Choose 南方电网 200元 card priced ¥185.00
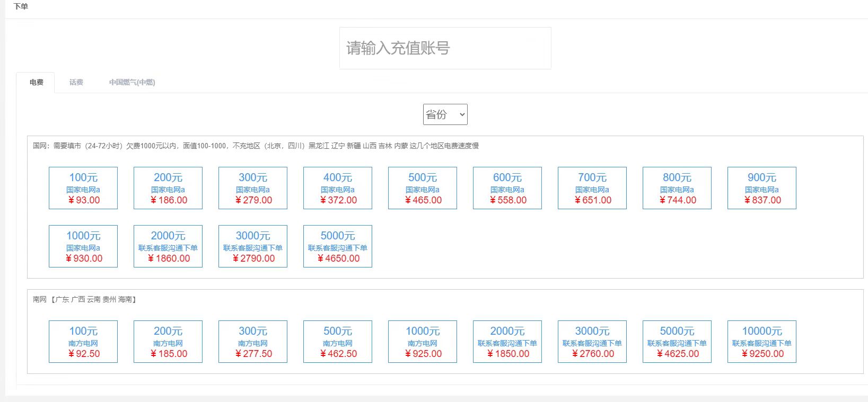Image resolution: width=868 pixels, height=402 pixels. coord(168,342)
